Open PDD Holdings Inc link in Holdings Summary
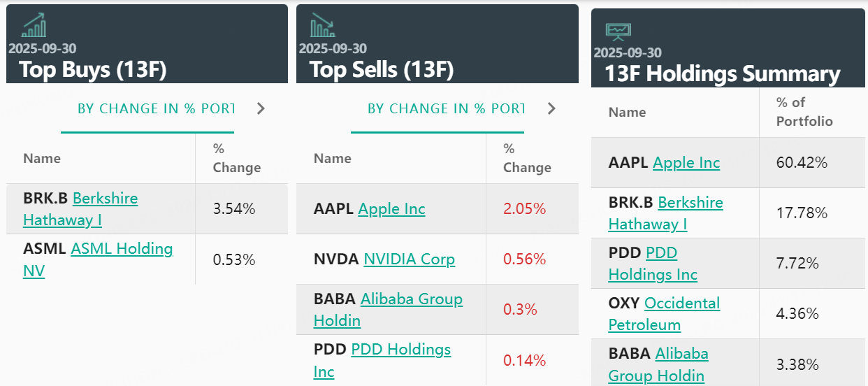868x386 pixels. (x=661, y=253)
